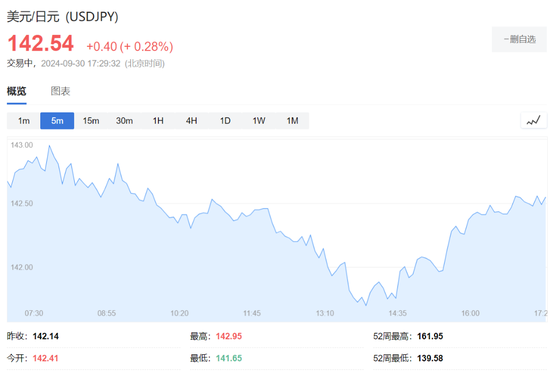Viewport: 550px width, 371px height.
Task: Select the 1D interval
Action: [225, 121]
